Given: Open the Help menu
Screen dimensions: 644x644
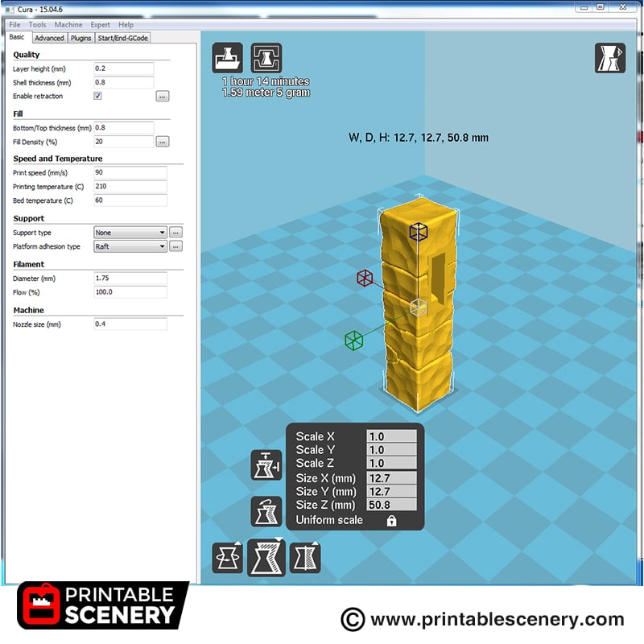Looking at the screenshot, I should click(x=126, y=25).
